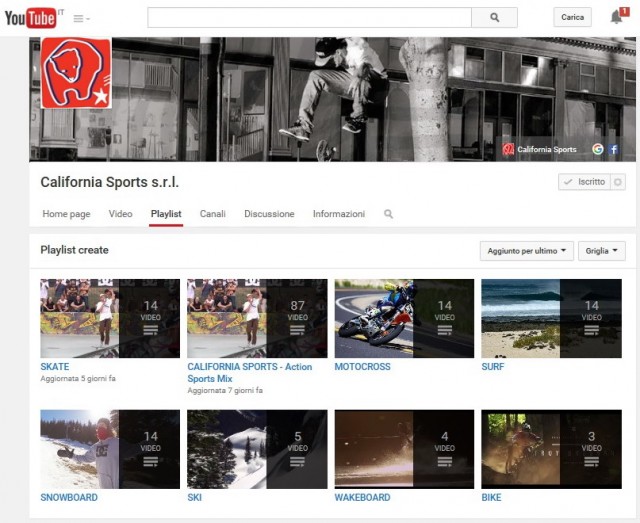This screenshot has height=523, width=640.
Task: Go to the Informazioni tab
Action: [338, 214]
